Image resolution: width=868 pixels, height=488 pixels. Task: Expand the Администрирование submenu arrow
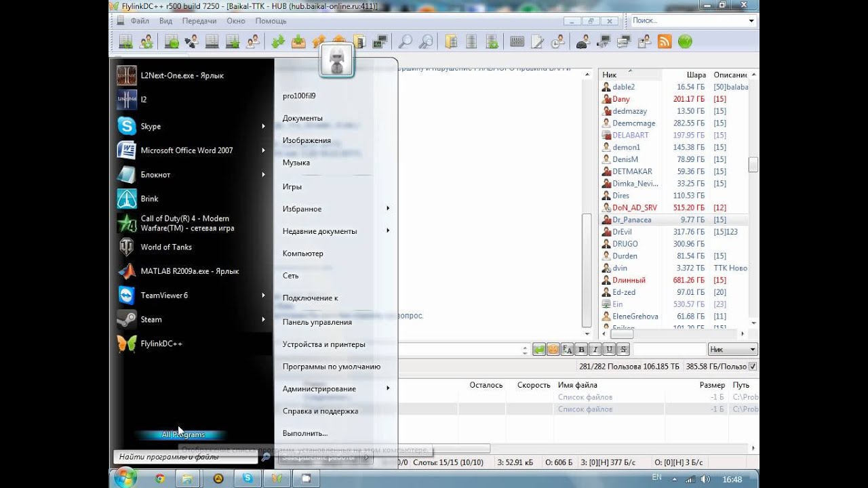[388, 388]
